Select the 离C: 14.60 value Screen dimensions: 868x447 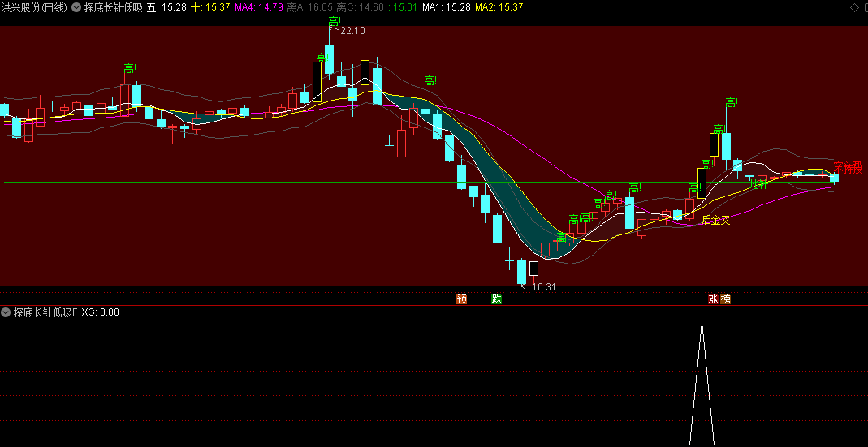coord(360,8)
